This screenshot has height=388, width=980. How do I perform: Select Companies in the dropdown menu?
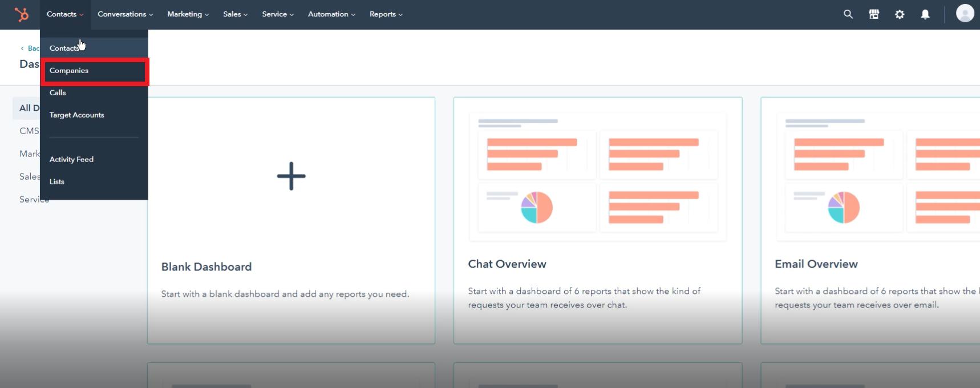(x=94, y=71)
